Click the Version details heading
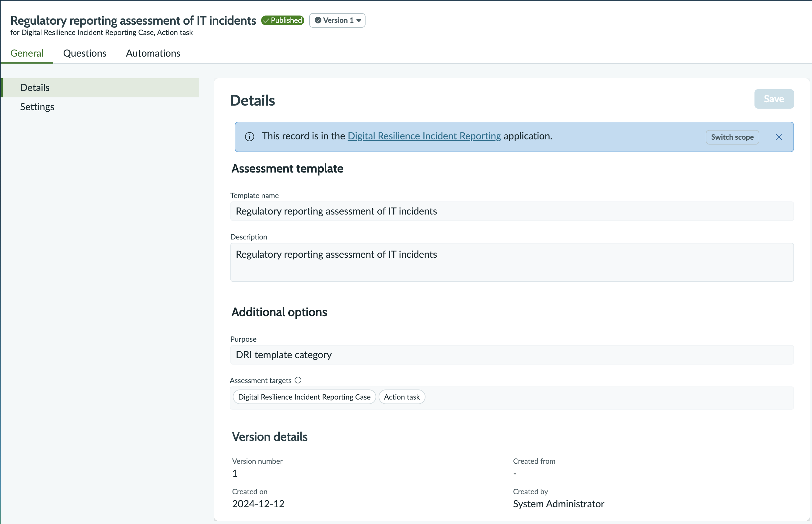Screen dimensions: 812x524 (270, 437)
